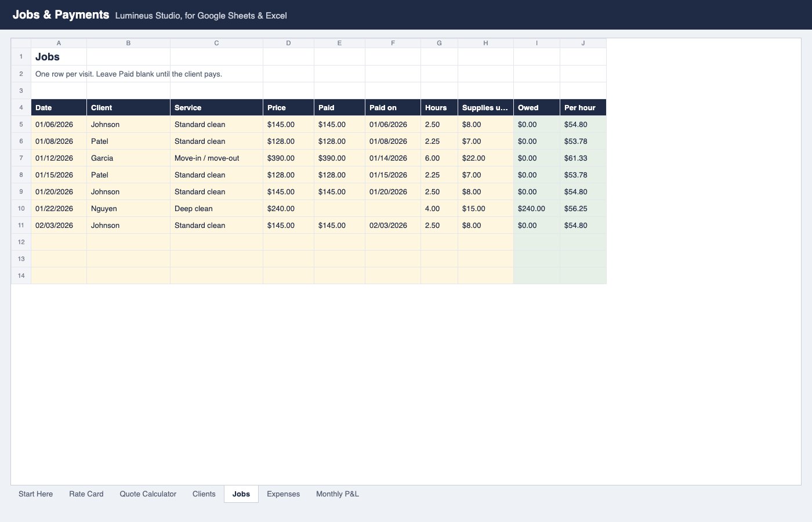Click the Nguyen client cell

coord(128,208)
